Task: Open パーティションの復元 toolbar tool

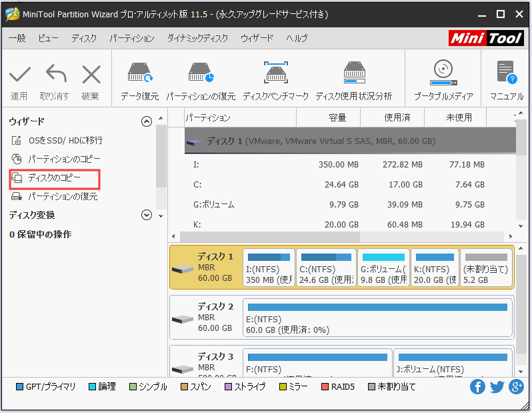Action: click(x=201, y=72)
